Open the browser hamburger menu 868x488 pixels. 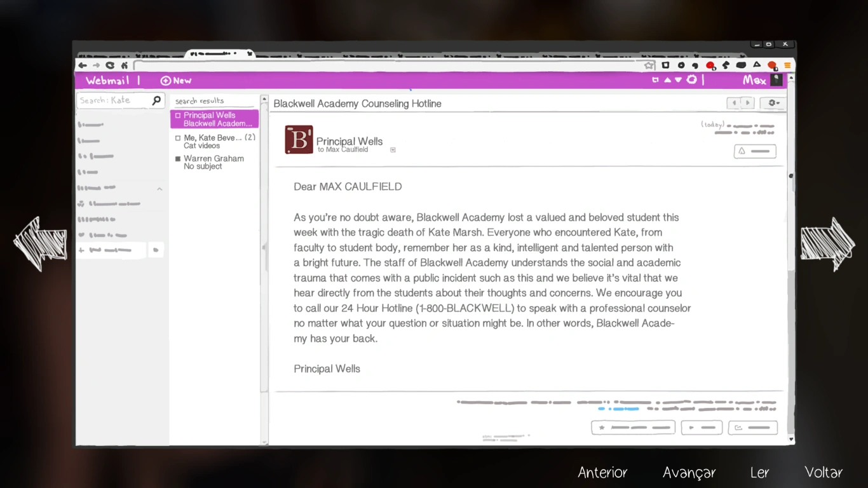tap(787, 65)
